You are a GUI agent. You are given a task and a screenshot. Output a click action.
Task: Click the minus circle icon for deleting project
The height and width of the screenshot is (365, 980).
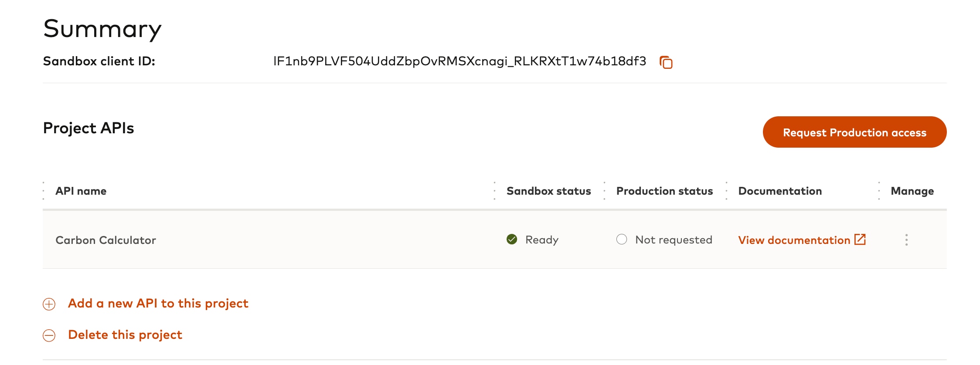pos(49,335)
